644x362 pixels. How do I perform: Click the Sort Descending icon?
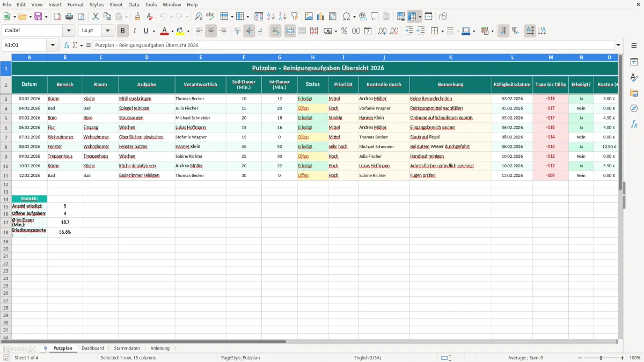(x=282, y=17)
